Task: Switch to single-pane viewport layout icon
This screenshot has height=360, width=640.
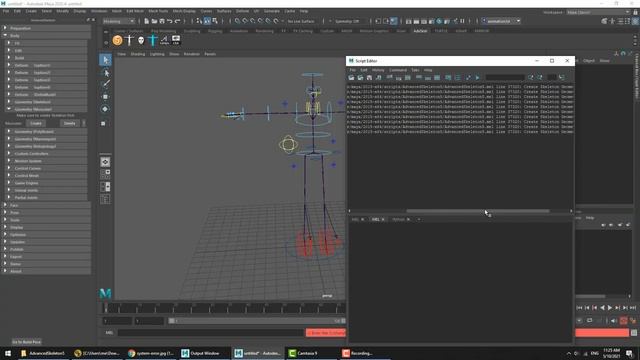Action: (105, 162)
